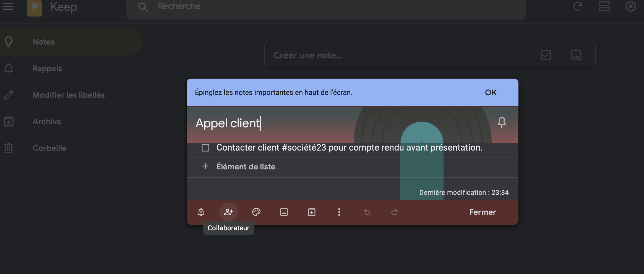644x274 pixels.
Task: Add an image to the note
Action: (284, 212)
